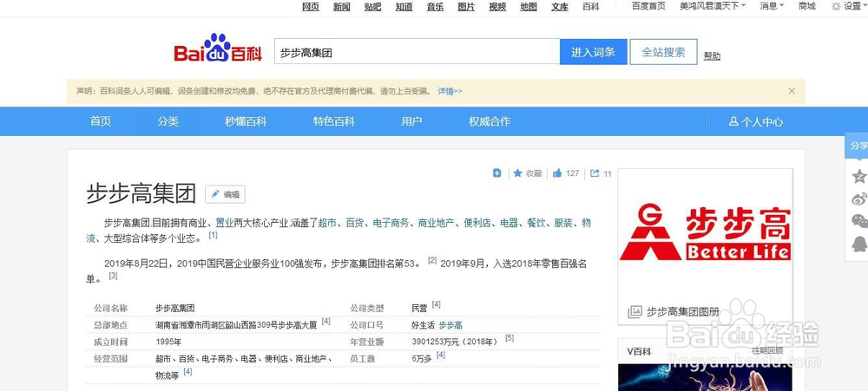Image resolution: width=868 pixels, height=391 pixels.
Task: Go to 贴吧
Action: [x=372, y=7]
